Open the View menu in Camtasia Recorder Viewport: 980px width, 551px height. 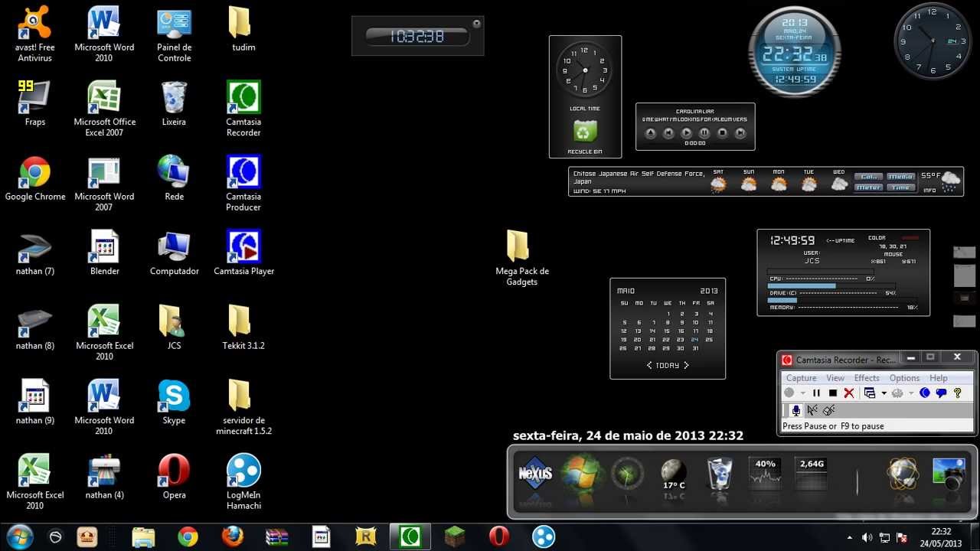point(835,378)
